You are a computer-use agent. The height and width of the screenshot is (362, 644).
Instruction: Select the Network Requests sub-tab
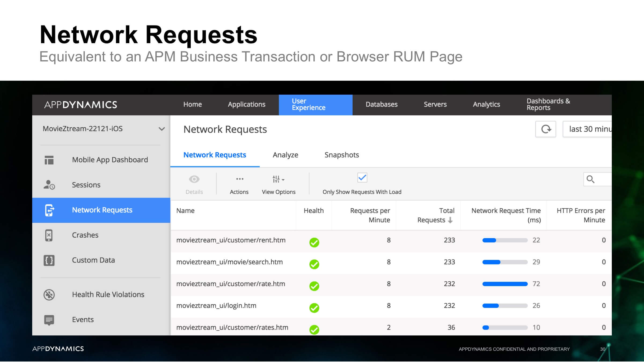coord(215,155)
